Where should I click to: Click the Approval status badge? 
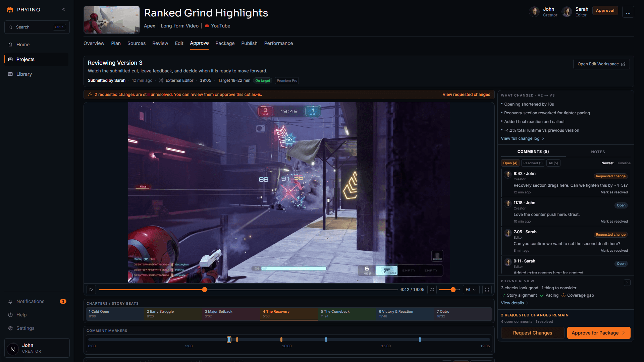(x=605, y=10)
